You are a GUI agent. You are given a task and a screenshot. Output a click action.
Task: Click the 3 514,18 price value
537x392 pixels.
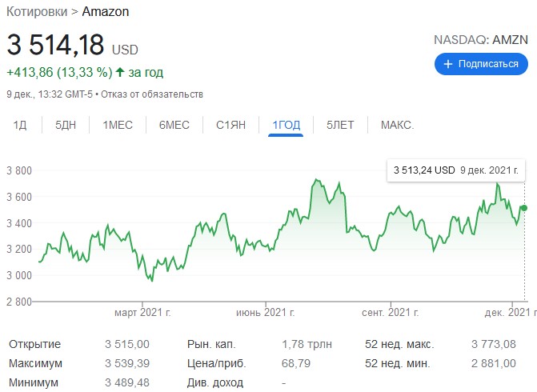[55, 45]
